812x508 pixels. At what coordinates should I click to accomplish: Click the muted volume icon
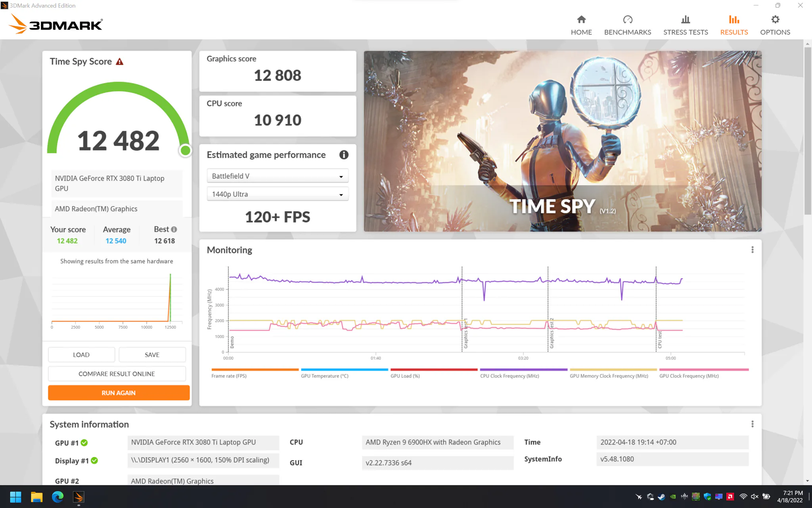coord(755,496)
